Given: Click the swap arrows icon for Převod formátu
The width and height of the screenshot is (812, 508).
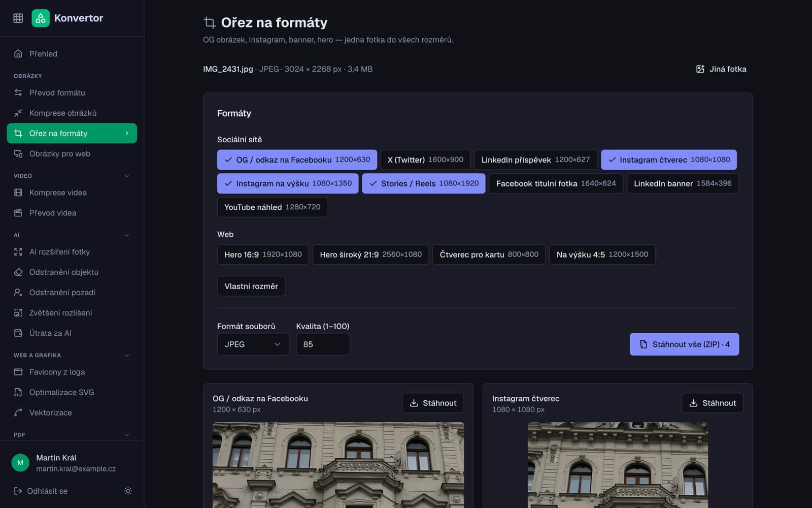Looking at the screenshot, I should (x=18, y=92).
